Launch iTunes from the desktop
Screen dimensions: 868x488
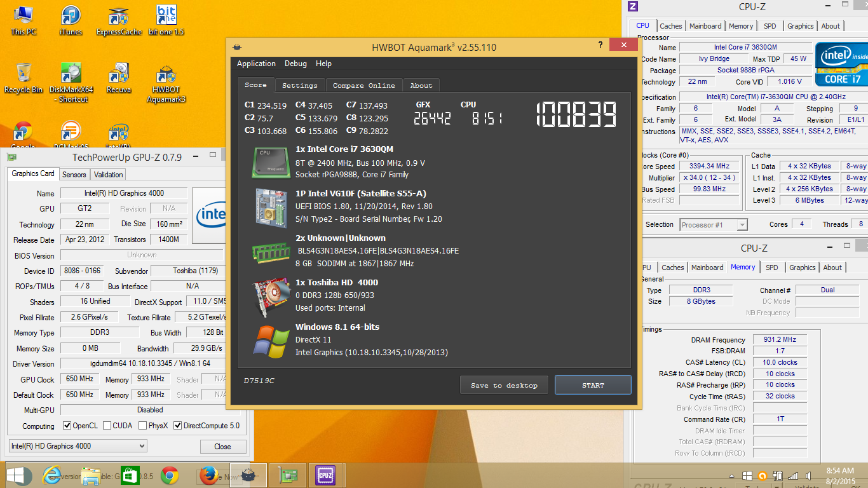click(71, 20)
